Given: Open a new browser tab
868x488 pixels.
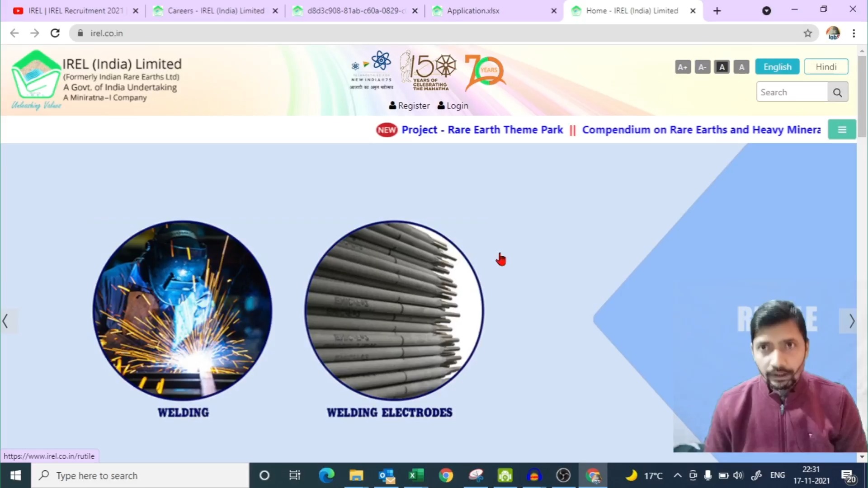Looking at the screenshot, I should click(x=717, y=11).
